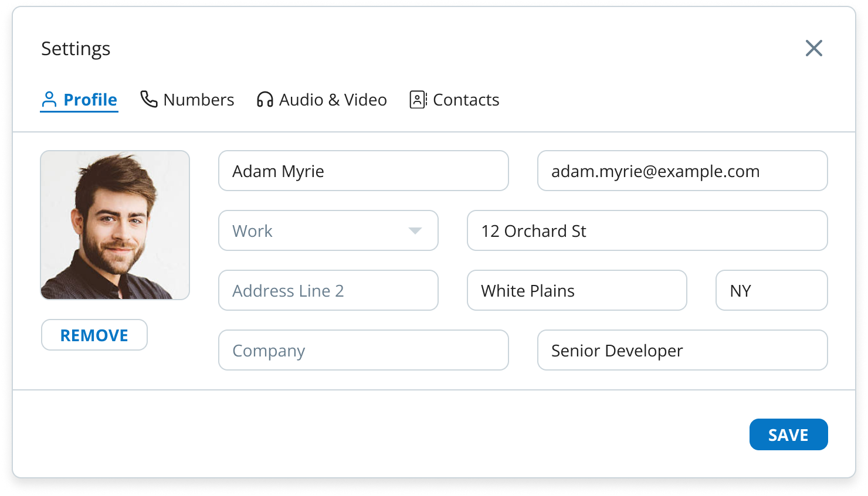Click the person icon on the Profile tab
The width and height of the screenshot is (868, 496).
[x=49, y=100]
